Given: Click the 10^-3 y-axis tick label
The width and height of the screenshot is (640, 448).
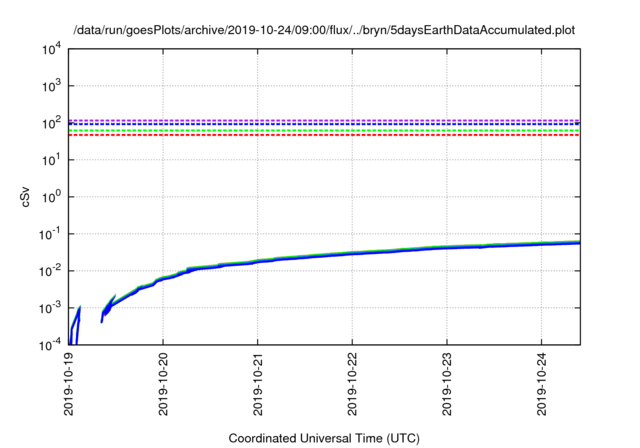Looking at the screenshot, I should pyautogui.click(x=51, y=308).
